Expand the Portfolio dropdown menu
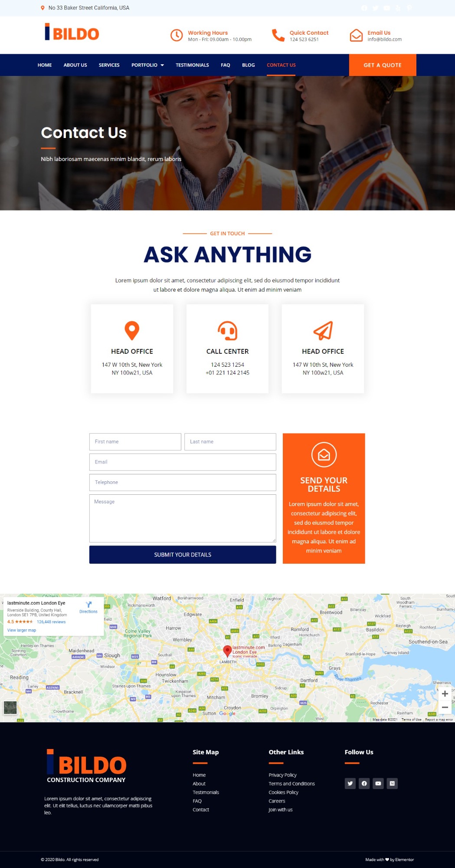 click(x=147, y=65)
